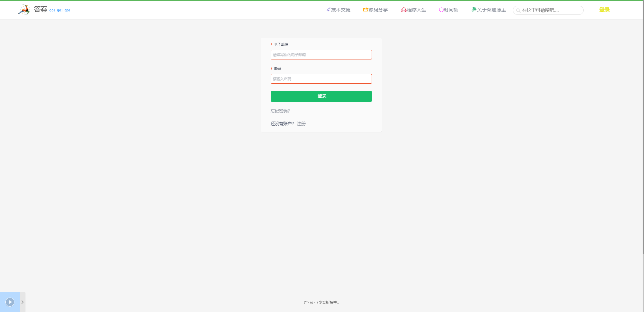Click the deer logo icon in the header

point(24,10)
